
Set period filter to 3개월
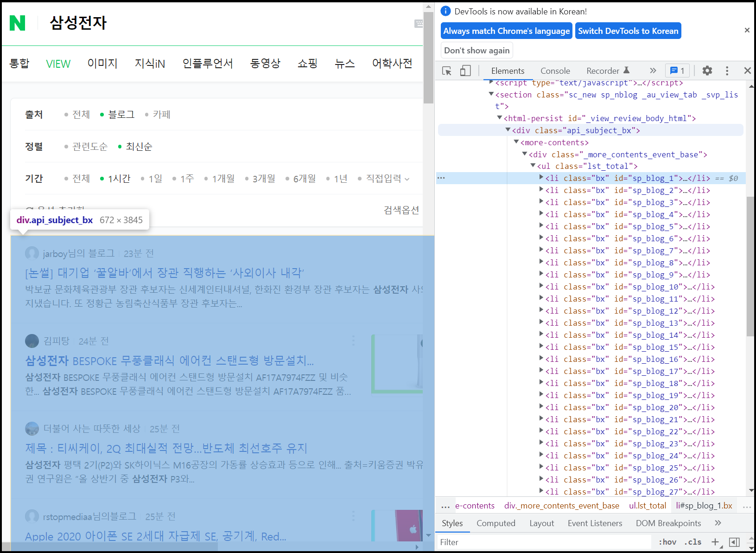click(260, 178)
